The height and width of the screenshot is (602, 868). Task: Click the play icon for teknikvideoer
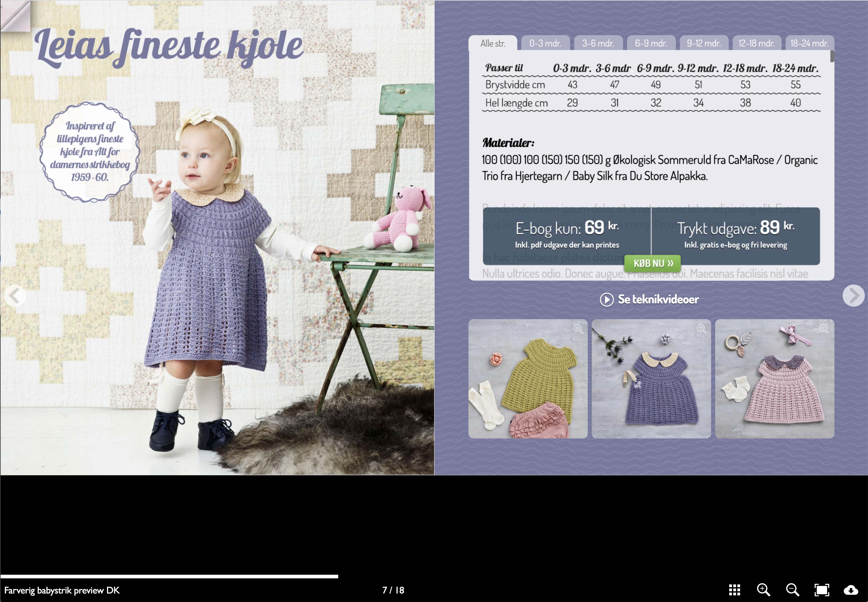click(606, 300)
